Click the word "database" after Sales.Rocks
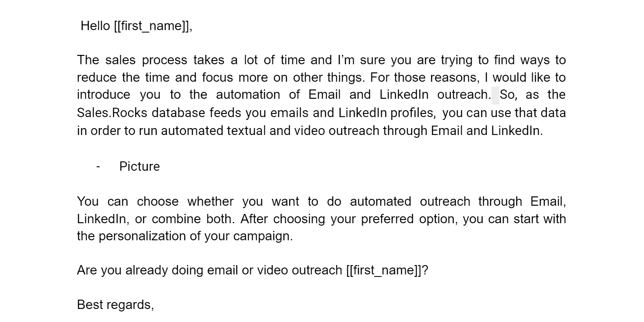 tap(178, 113)
